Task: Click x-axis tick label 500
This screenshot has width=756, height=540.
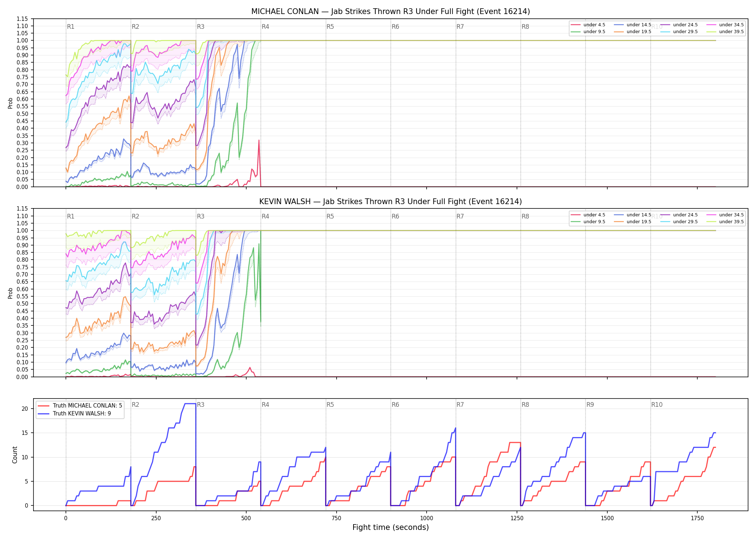Action: point(246,518)
